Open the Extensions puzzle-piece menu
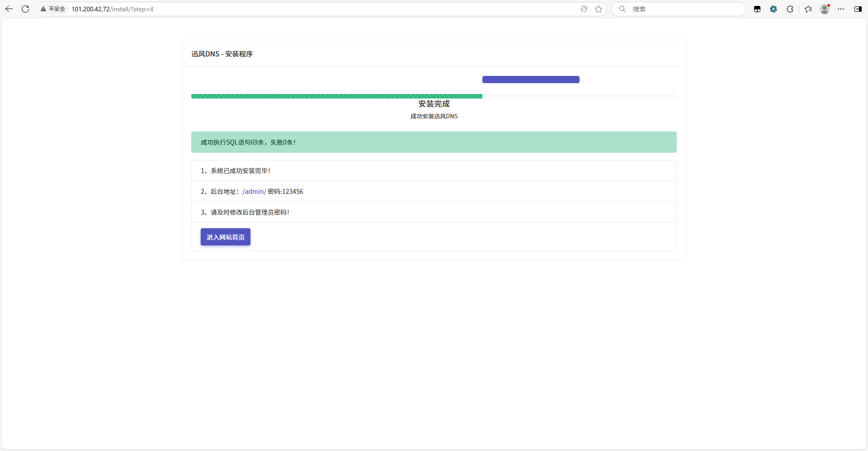The image size is (868, 451). click(x=790, y=9)
